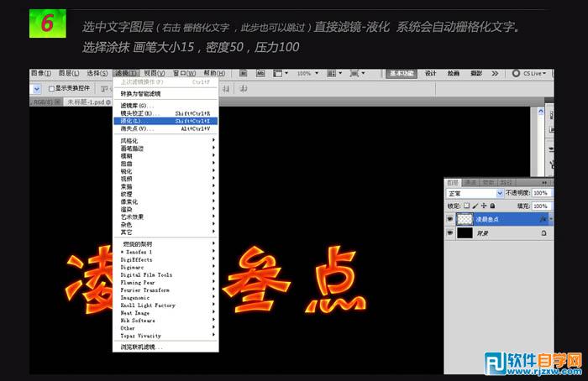Open Topaz Vivacity plugin submenu
Viewport: 588px width, 381px height.
[166, 336]
